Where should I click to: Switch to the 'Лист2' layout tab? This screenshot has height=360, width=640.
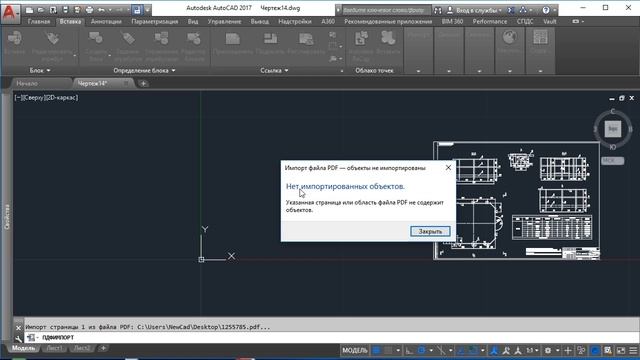[82, 348]
